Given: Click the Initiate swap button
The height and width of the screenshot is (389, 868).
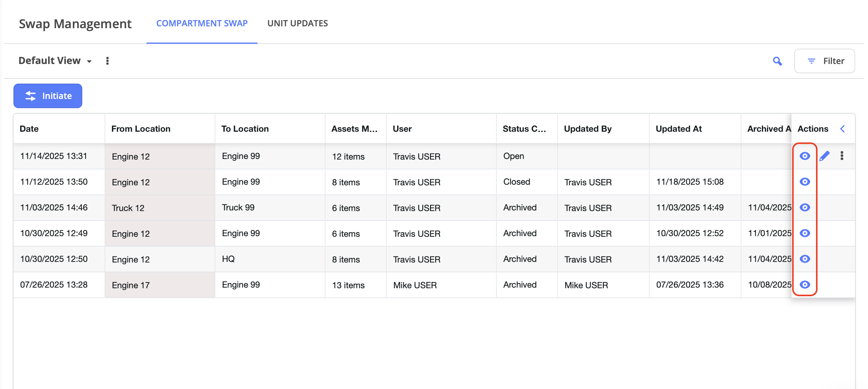Looking at the screenshot, I should (x=48, y=96).
